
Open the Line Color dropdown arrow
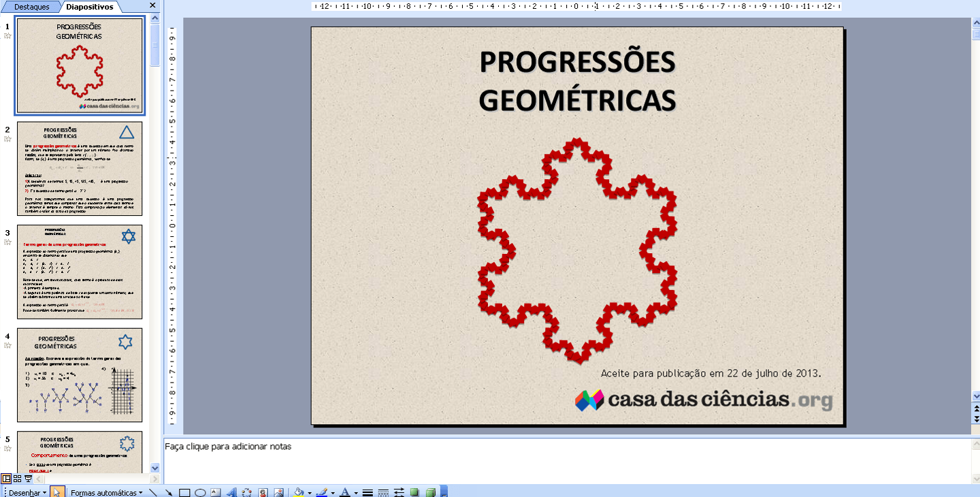coord(333,492)
